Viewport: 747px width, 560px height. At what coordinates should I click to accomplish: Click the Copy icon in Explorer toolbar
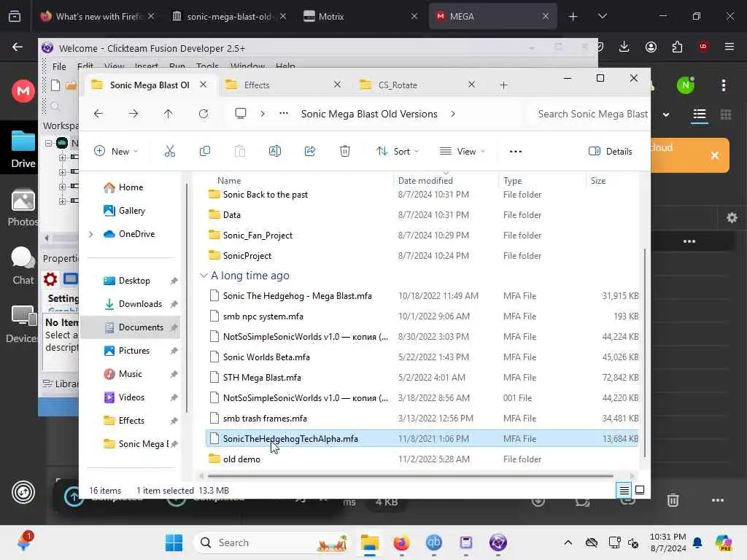point(205,152)
